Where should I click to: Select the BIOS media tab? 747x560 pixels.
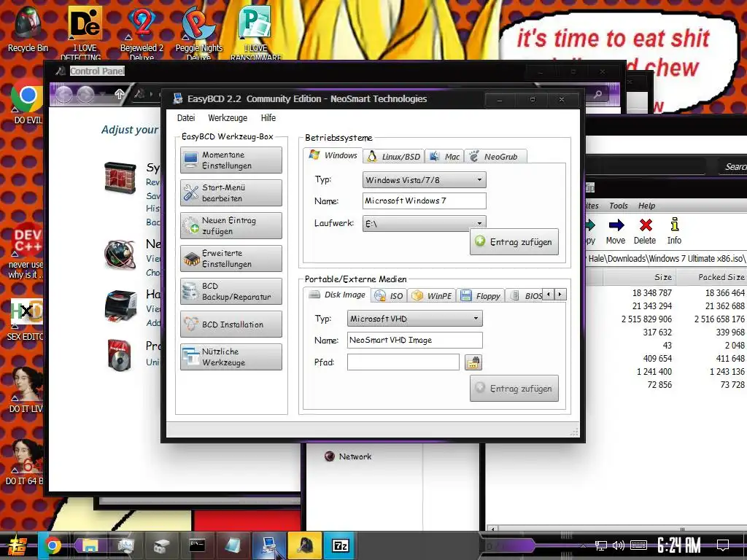click(525, 296)
